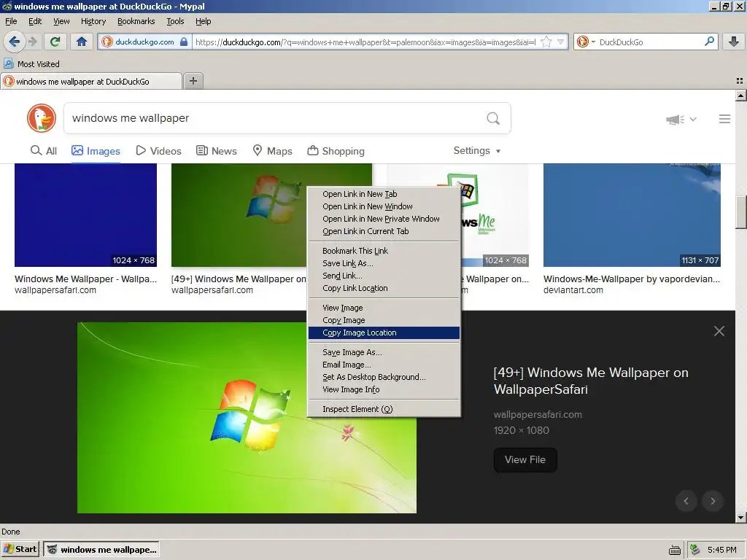
Task: Choose Open Link in New Tab
Action: point(384,194)
